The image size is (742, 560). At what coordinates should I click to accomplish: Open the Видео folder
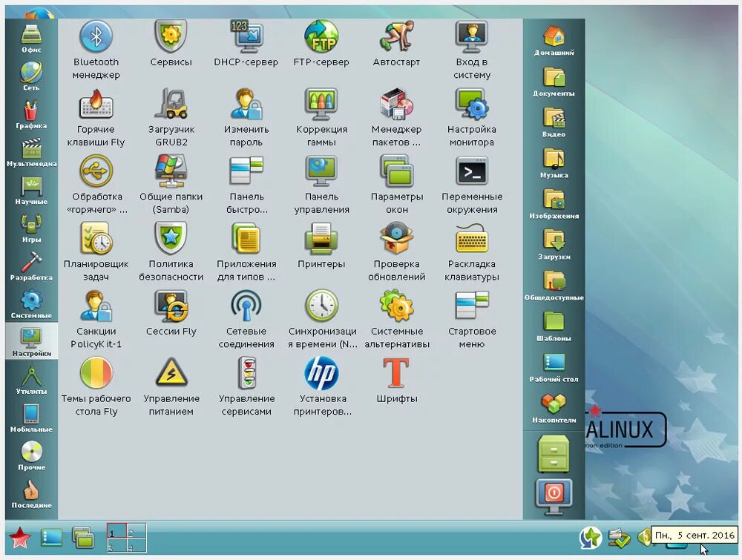pyautogui.click(x=554, y=122)
